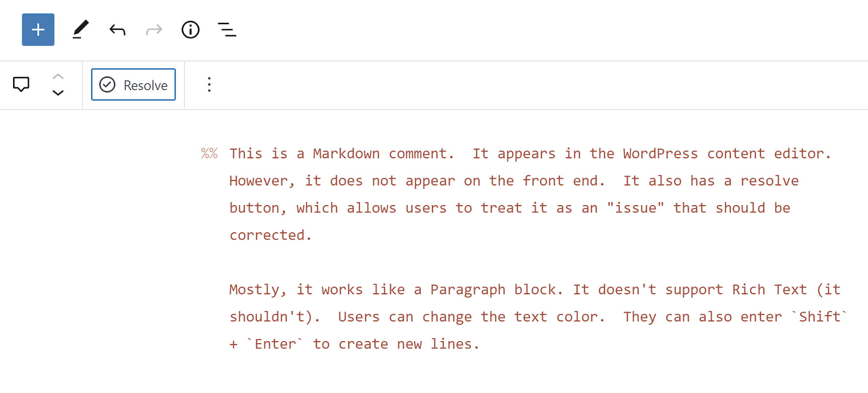Click the word 'WordPress' in the first sentence
Screen dimensions: 868x393
pos(659,153)
